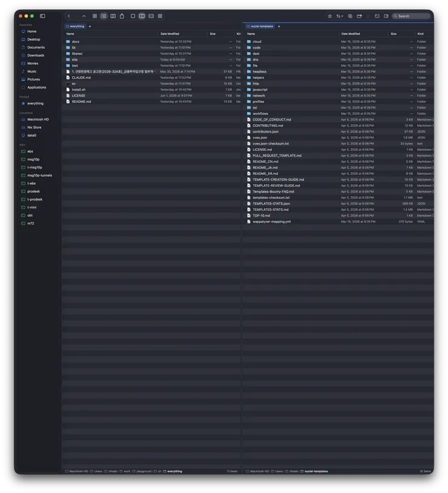Screen dimensions: 448x493
Task: Select the workflows folder
Action: click(x=338, y=114)
